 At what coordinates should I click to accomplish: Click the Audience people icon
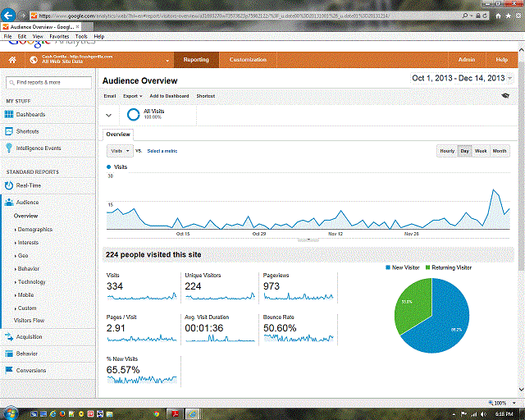[x=9, y=202]
